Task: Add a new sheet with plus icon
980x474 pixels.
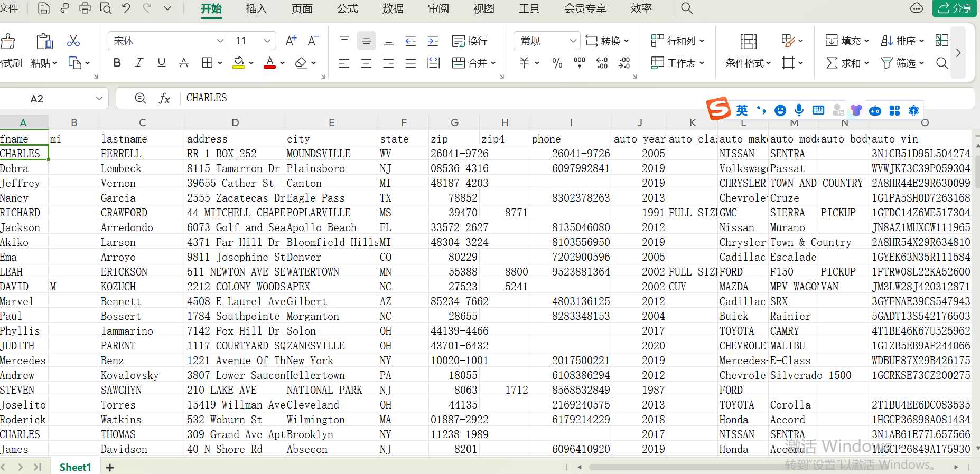Action: point(110,467)
